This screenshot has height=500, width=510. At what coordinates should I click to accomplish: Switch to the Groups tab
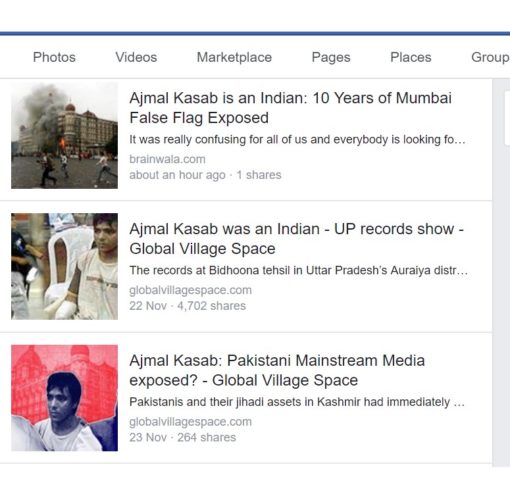pos(490,57)
